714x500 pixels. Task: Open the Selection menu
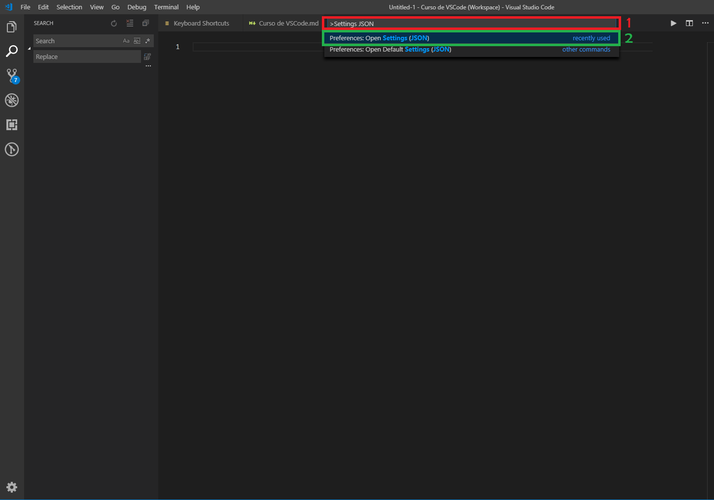[x=69, y=7]
